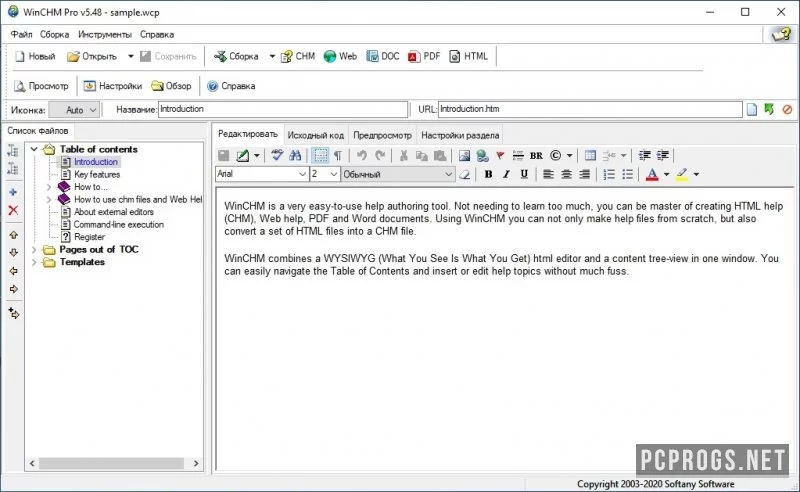
Task: Click the Browse (Обзор) folder button
Action: click(171, 86)
